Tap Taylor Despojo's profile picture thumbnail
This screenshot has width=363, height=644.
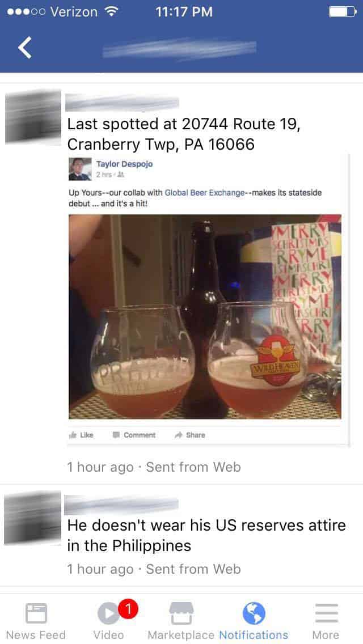[x=80, y=169]
